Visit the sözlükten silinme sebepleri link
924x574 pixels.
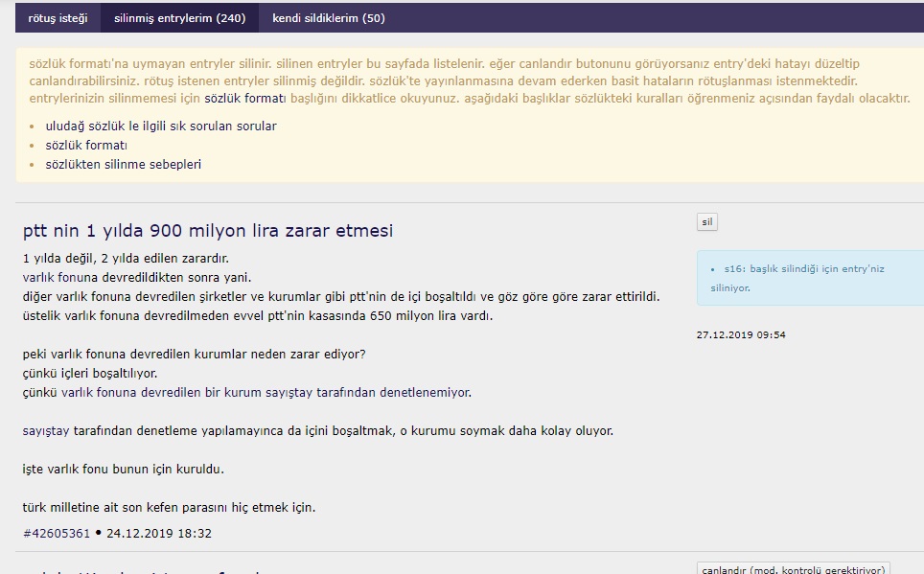tap(123, 165)
